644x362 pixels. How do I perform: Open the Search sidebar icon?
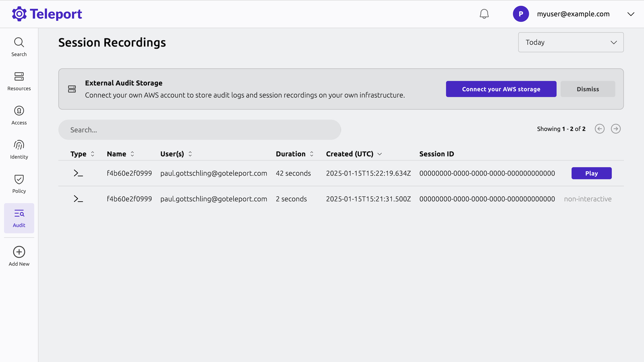(x=19, y=47)
